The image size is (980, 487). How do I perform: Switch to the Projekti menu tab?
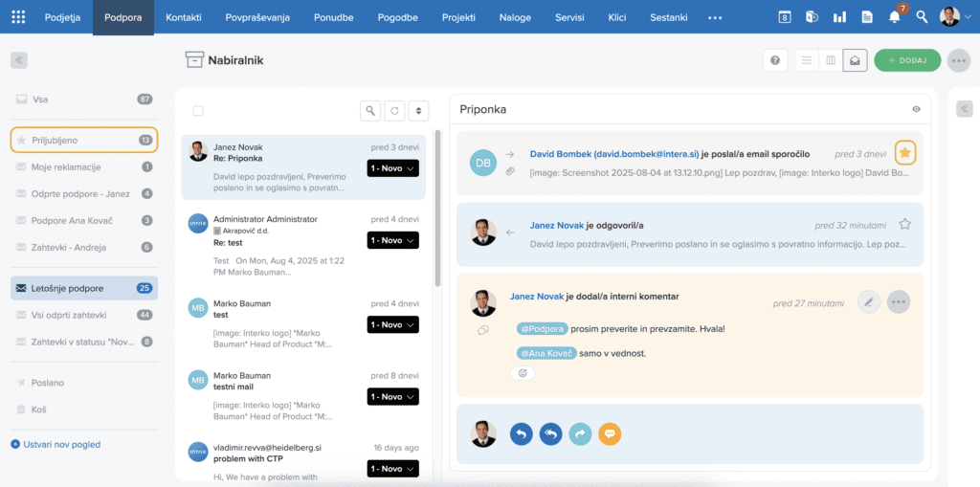tap(458, 17)
